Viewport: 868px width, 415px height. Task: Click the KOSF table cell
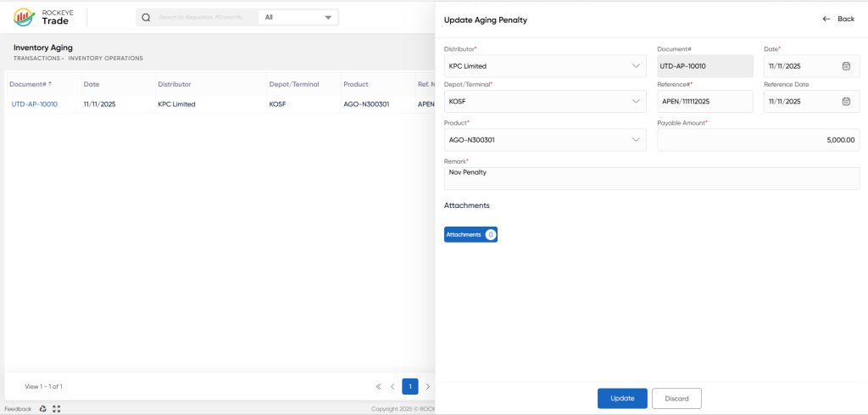click(x=277, y=104)
